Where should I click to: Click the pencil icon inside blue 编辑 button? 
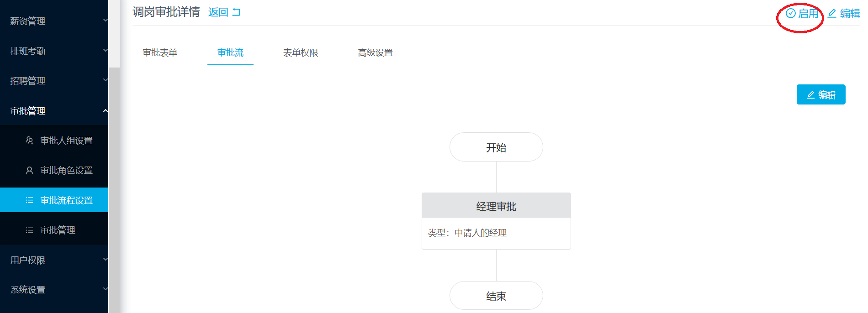click(811, 95)
